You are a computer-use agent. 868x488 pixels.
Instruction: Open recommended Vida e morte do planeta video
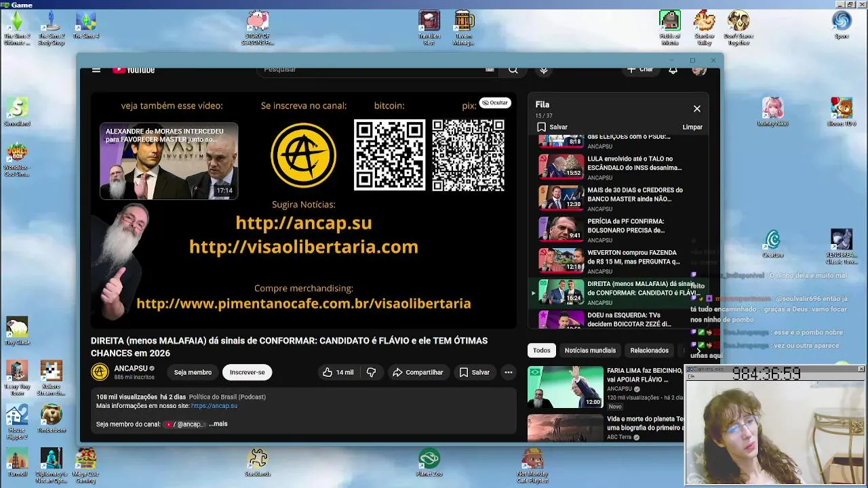coord(605,428)
